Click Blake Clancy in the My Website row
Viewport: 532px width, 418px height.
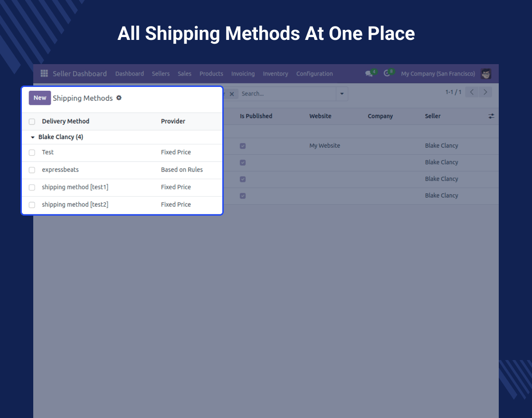[441, 145]
